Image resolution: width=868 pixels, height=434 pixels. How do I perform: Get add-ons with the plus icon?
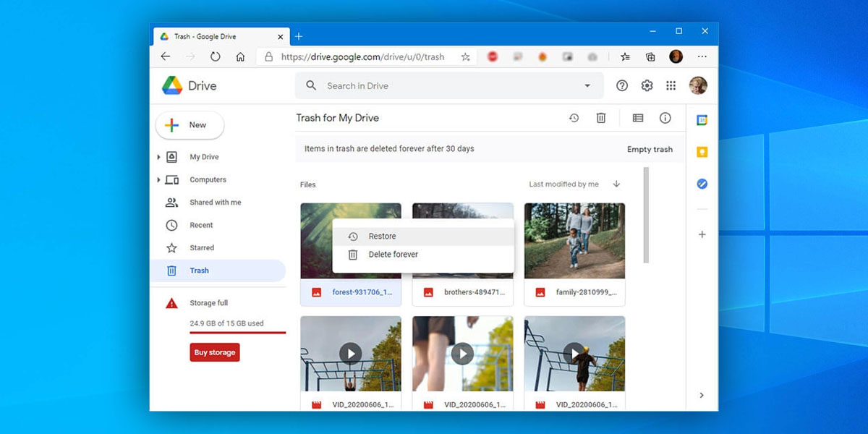pyautogui.click(x=702, y=234)
